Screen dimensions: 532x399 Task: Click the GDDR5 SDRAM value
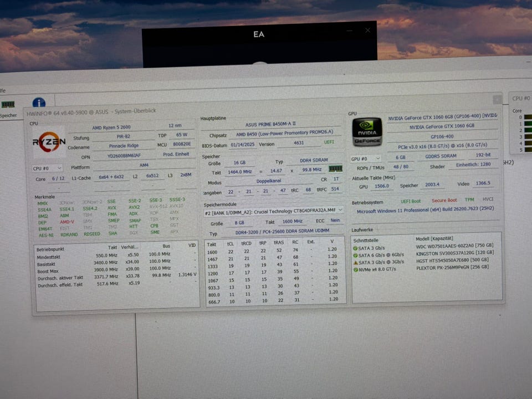click(x=441, y=156)
